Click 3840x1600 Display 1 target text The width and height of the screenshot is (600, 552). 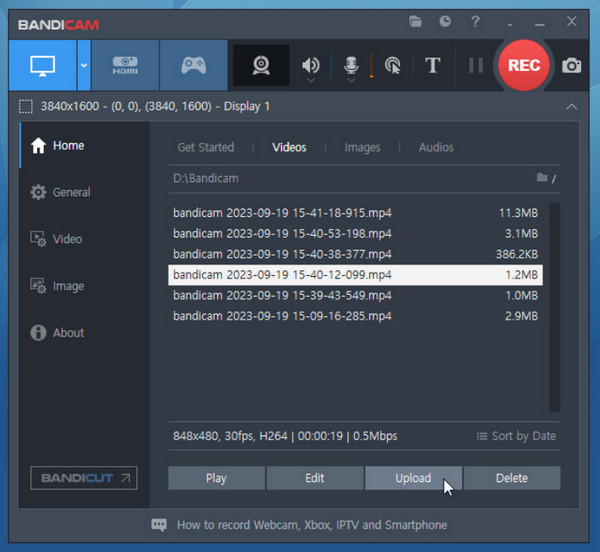pyautogui.click(x=155, y=106)
